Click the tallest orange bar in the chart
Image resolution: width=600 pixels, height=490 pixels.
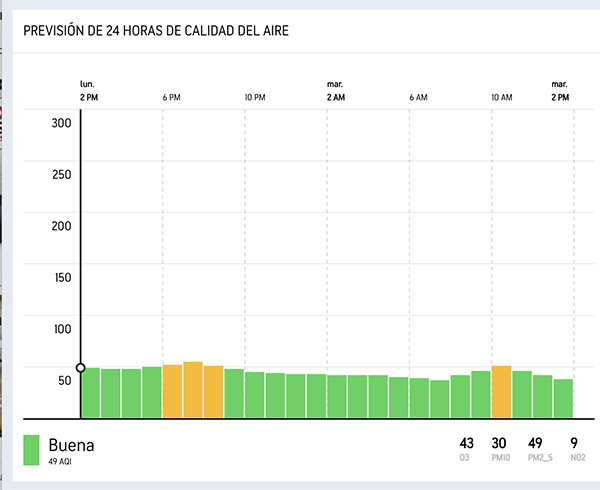tap(193, 390)
